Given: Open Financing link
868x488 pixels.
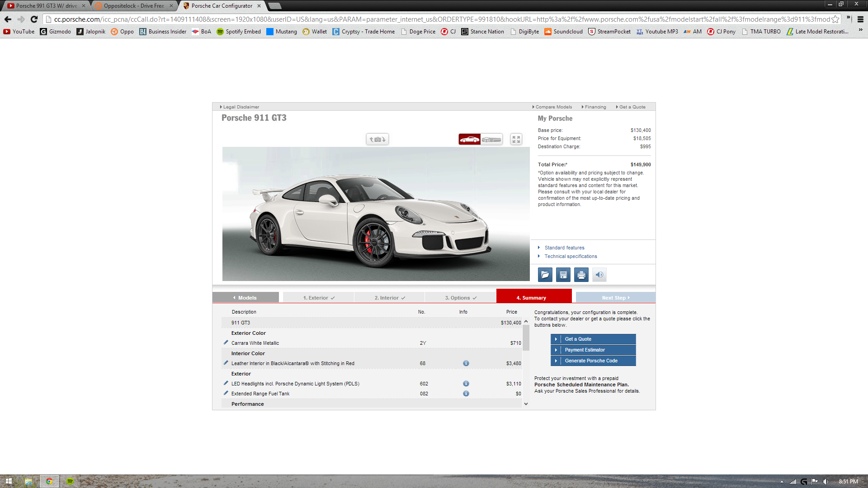Looking at the screenshot, I should pos(594,107).
